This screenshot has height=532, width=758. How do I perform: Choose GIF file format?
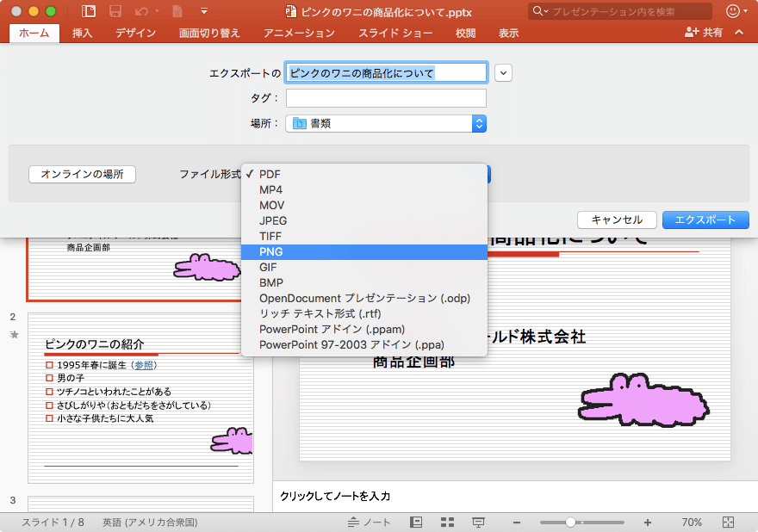click(x=364, y=267)
